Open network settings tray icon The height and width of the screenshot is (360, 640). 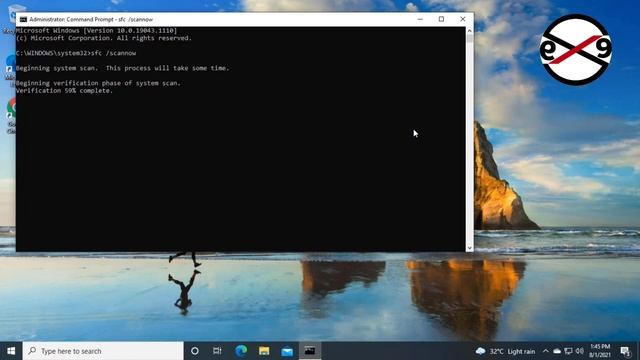pos(568,351)
